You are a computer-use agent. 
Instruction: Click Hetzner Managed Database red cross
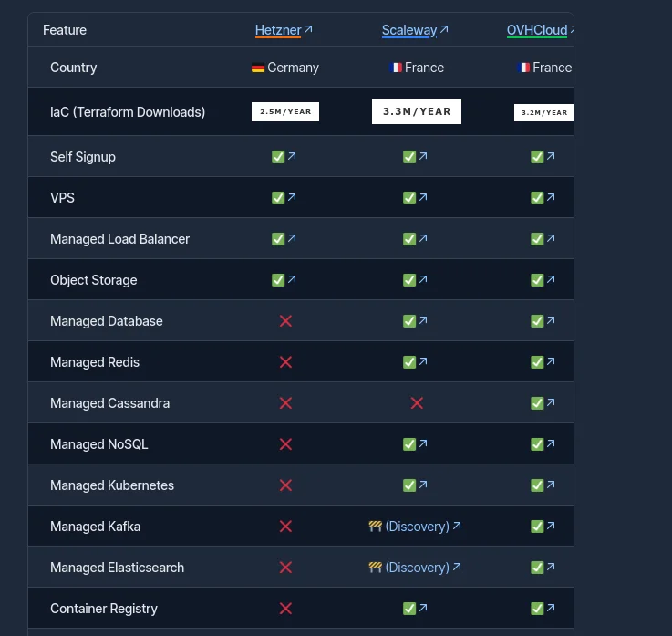click(286, 321)
